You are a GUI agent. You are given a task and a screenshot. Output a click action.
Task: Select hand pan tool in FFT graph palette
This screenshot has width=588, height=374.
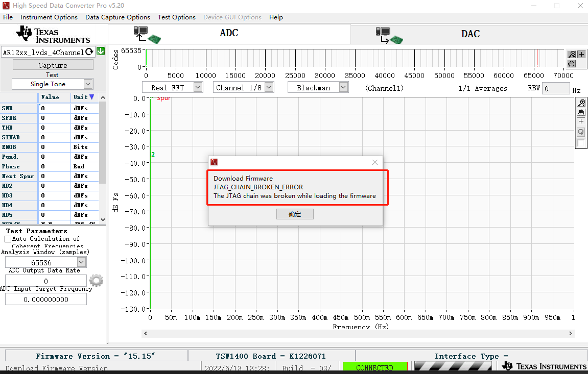click(581, 112)
